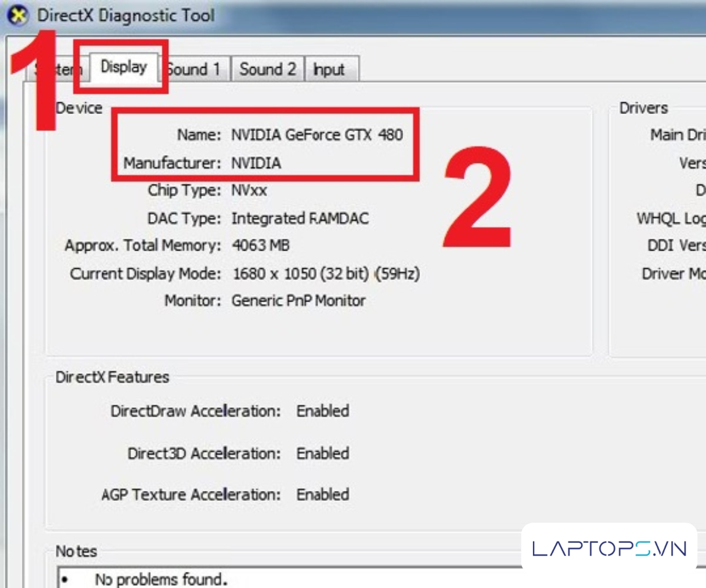This screenshot has width=706, height=588.
Task: Click the DirectX Diagnostic Tool window title
Action: (x=126, y=15)
